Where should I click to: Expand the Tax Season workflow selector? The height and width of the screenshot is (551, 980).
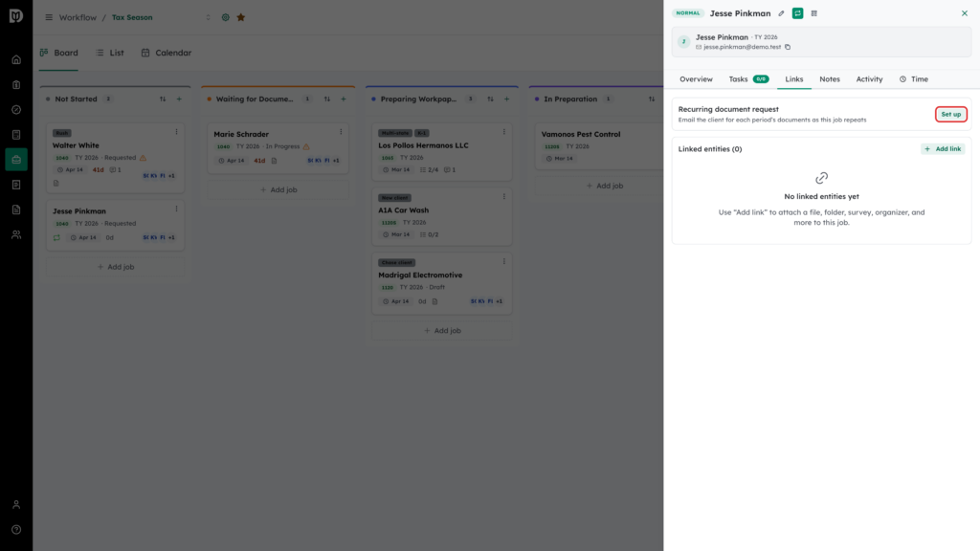tap(208, 17)
